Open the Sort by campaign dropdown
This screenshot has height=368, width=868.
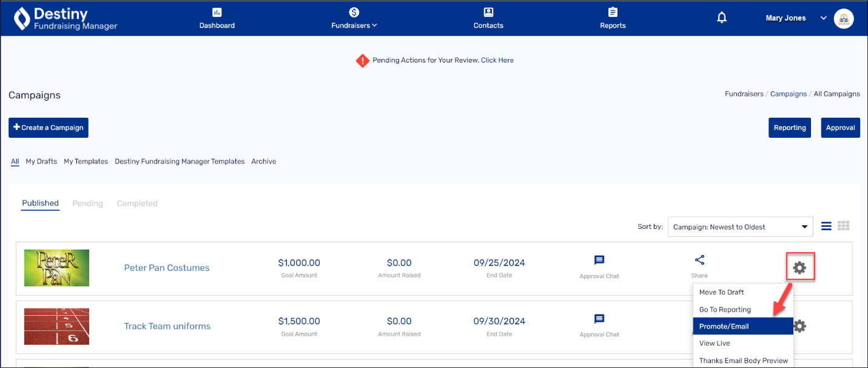click(740, 227)
